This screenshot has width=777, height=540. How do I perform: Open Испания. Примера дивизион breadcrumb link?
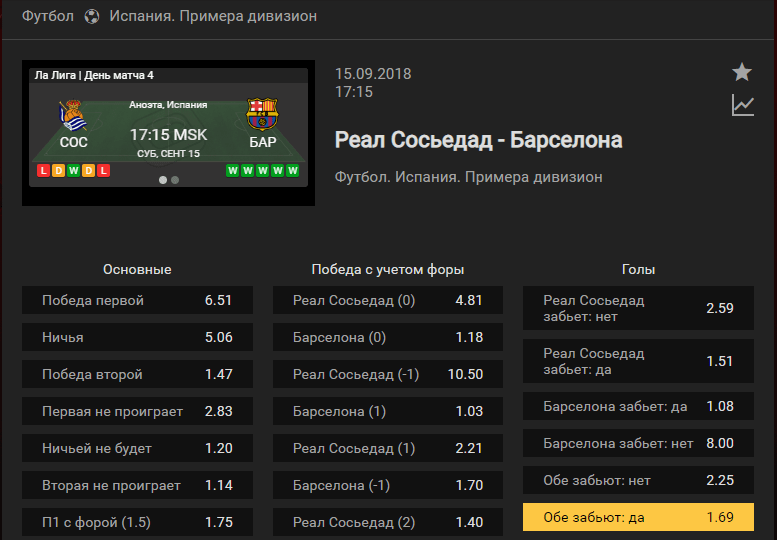(x=213, y=16)
